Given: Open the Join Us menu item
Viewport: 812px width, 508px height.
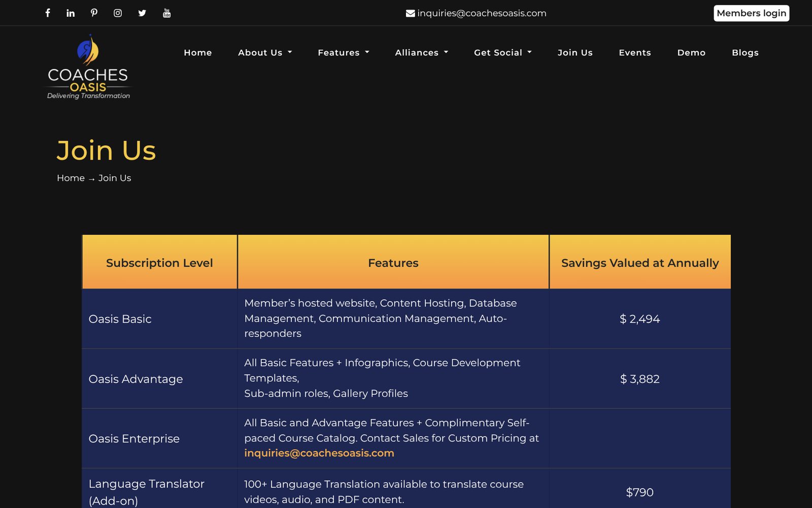Looking at the screenshot, I should tap(575, 52).
